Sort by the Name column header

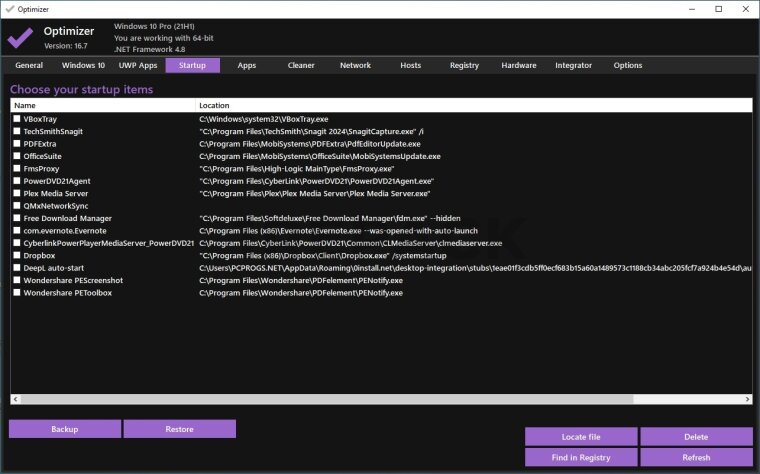click(x=100, y=105)
